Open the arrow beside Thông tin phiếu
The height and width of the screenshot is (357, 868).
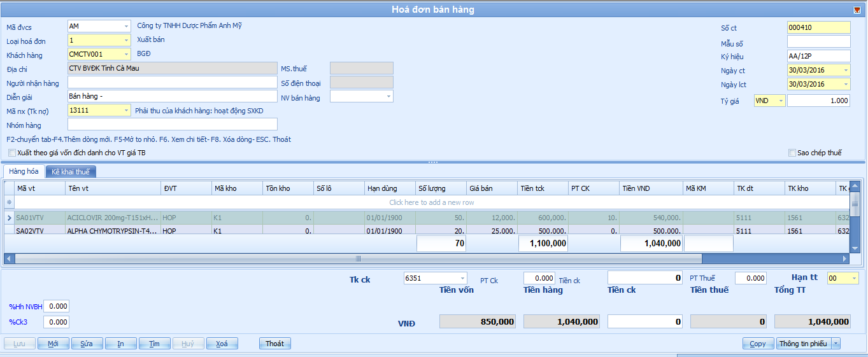click(836, 344)
